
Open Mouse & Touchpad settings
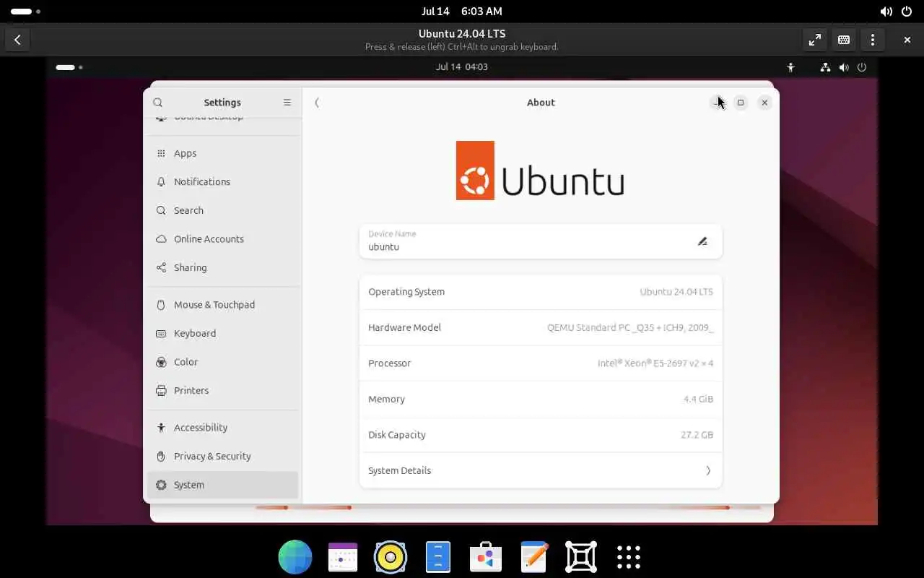click(x=222, y=304)
